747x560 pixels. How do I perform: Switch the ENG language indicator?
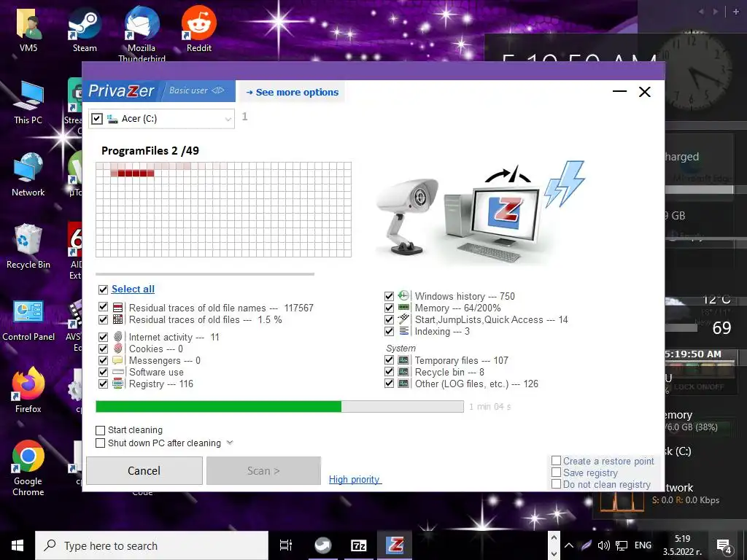coord(643,545)
